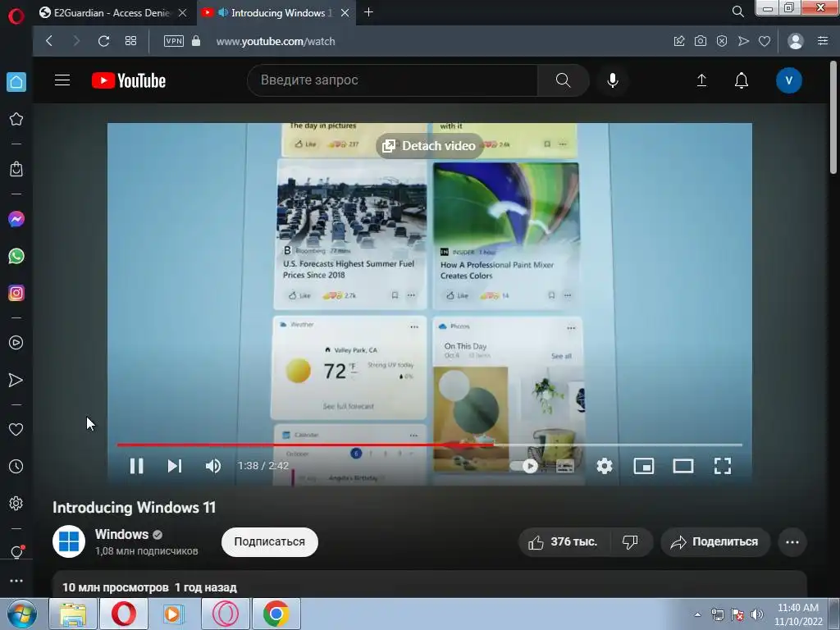Open ad blocker shield icon
The width and height of the screenshot is (840, 630).
[x=722, y=41]
